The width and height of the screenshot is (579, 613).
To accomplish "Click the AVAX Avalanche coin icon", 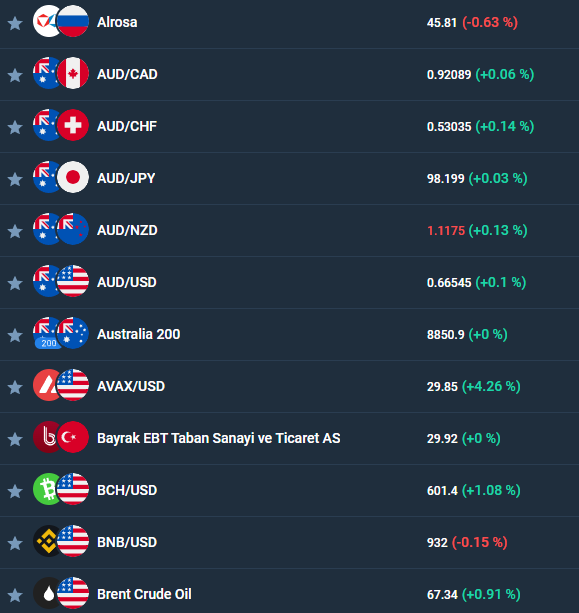I will tap(46, 385).
